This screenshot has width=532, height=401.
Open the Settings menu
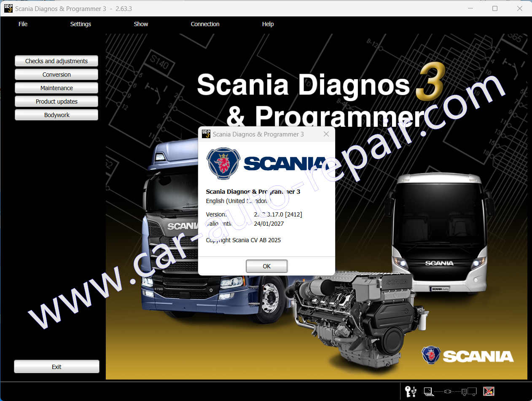(x=81, y=24)
